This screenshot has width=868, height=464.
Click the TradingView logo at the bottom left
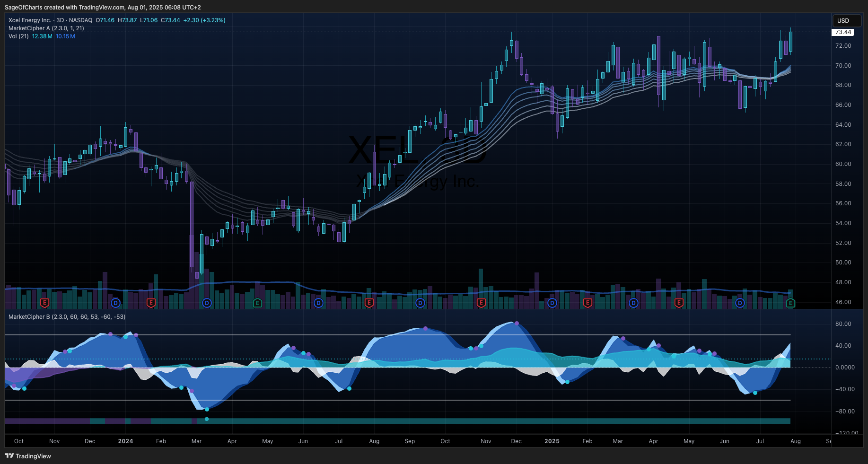28,456
